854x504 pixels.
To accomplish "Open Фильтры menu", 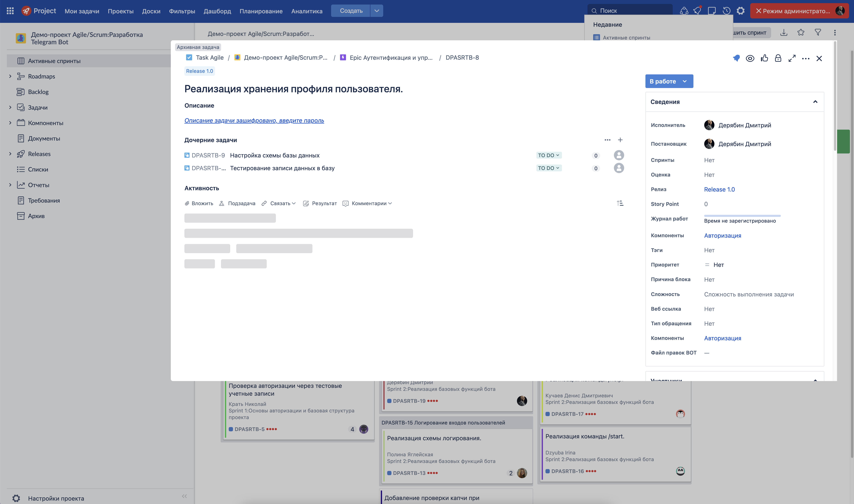I will coord(182,11).
